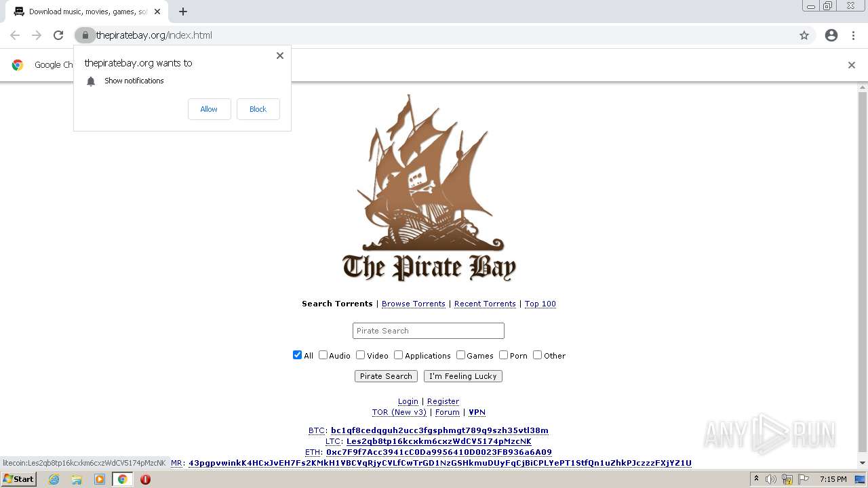Click the ETH wallet address link
The width and height of the screenshot is (868, 488).
439,452
